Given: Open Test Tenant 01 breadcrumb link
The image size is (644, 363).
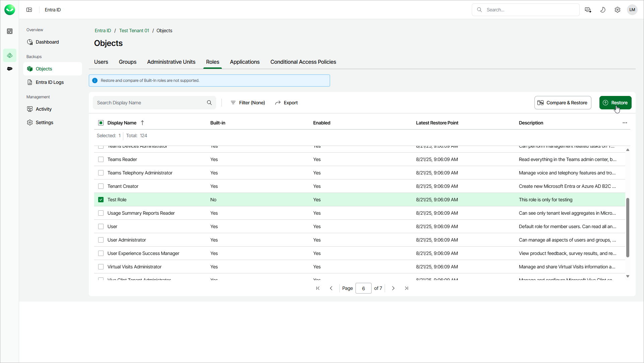Looking at the screenshot, I should tap(134, 31).
